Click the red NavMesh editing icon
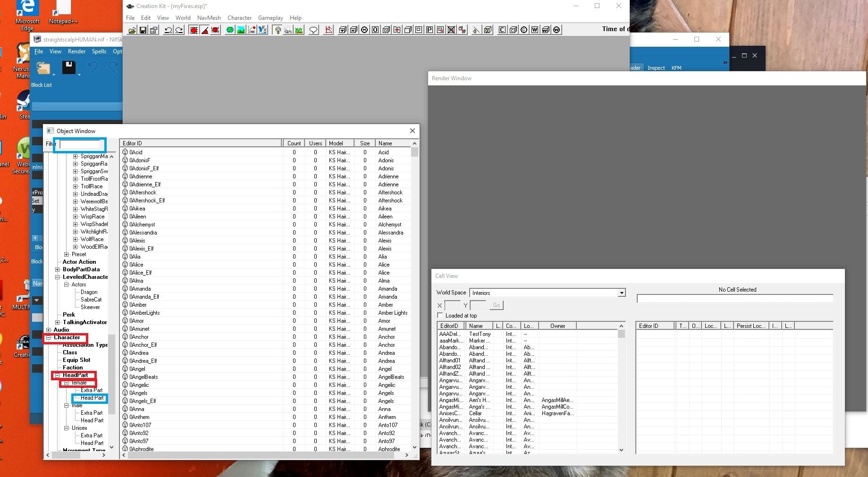 tap(329, 30)
